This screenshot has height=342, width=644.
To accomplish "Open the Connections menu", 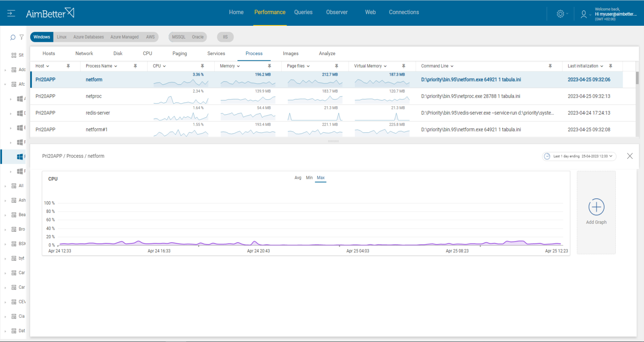I will (x=404, y=12).
